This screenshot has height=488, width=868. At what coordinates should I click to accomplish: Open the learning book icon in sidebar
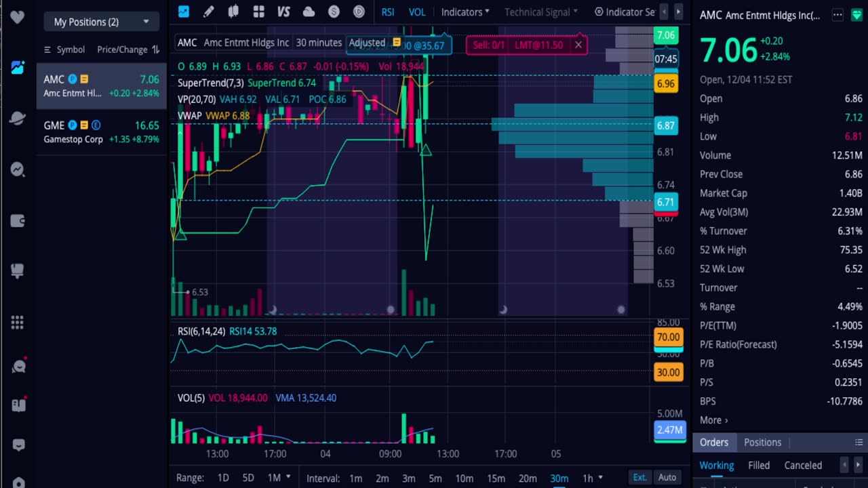pos(18,405)
